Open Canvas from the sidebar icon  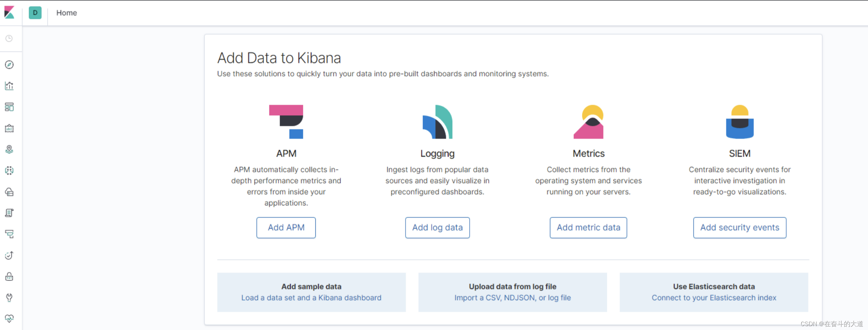pos(9,128)
